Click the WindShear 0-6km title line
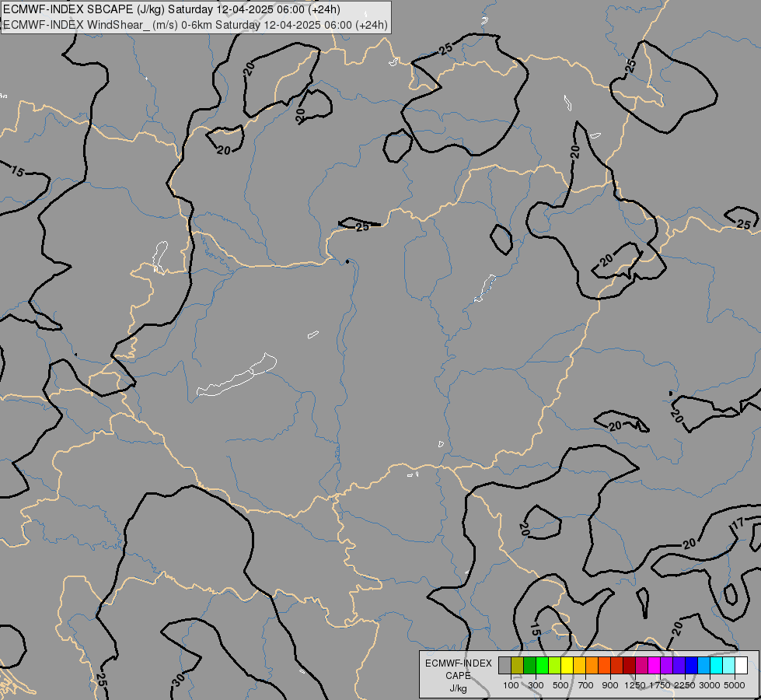Image resolution: width=761 pixels, height=700 pixels. click(x=195, y=25)
